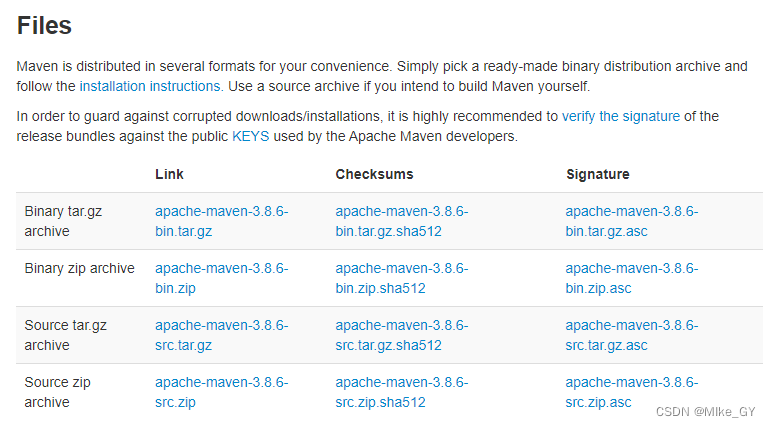
Task: Download apache-maven-3.8.6-src.zip
Action: coord(221,382)
